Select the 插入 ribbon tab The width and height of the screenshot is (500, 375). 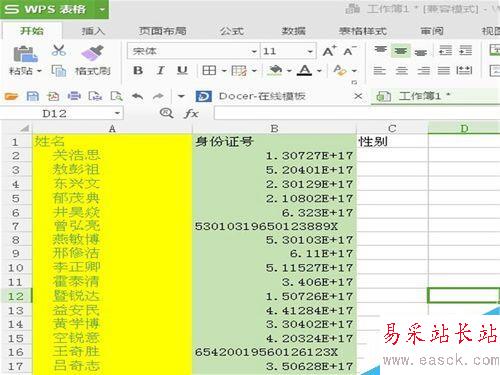tap(93, 31)
